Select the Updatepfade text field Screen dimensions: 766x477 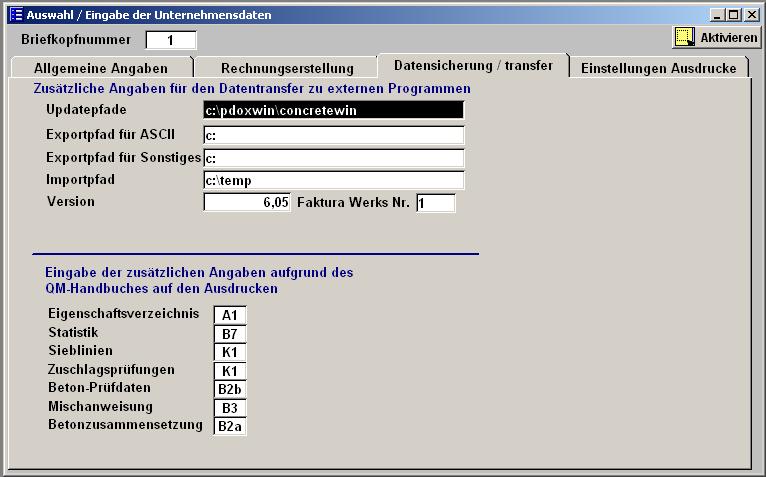click(x=333, y=110)
